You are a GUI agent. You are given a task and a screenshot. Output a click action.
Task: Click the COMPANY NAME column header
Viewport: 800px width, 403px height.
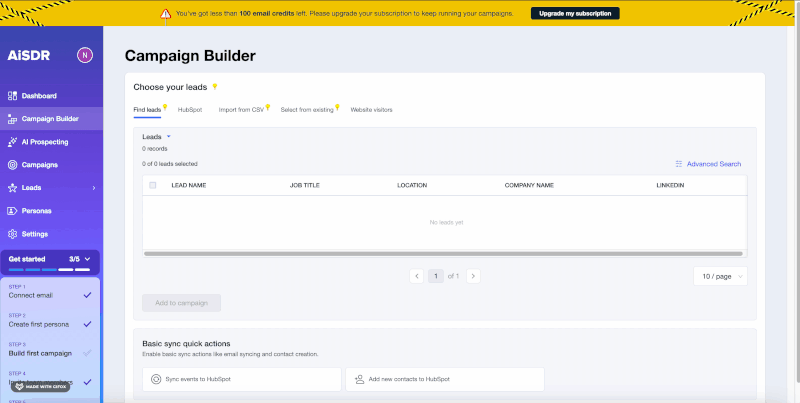(x=529, y=185)
